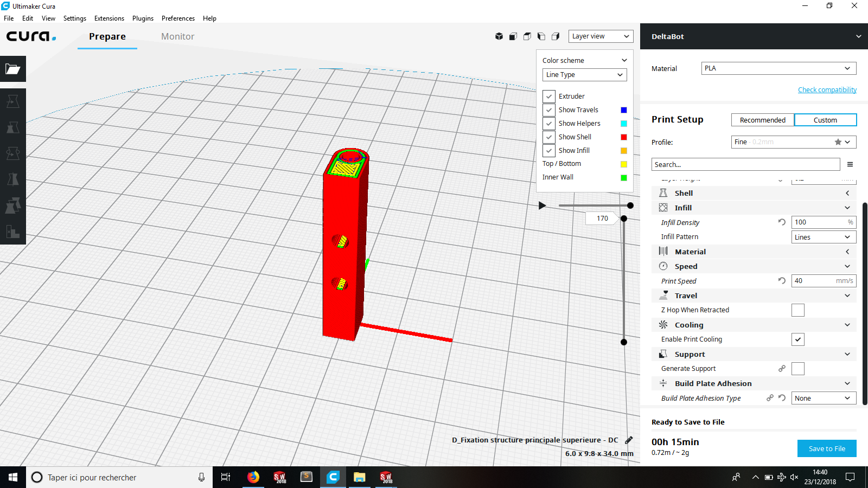
Task: Reset Print Speed to default value
Action: (782, 281)
